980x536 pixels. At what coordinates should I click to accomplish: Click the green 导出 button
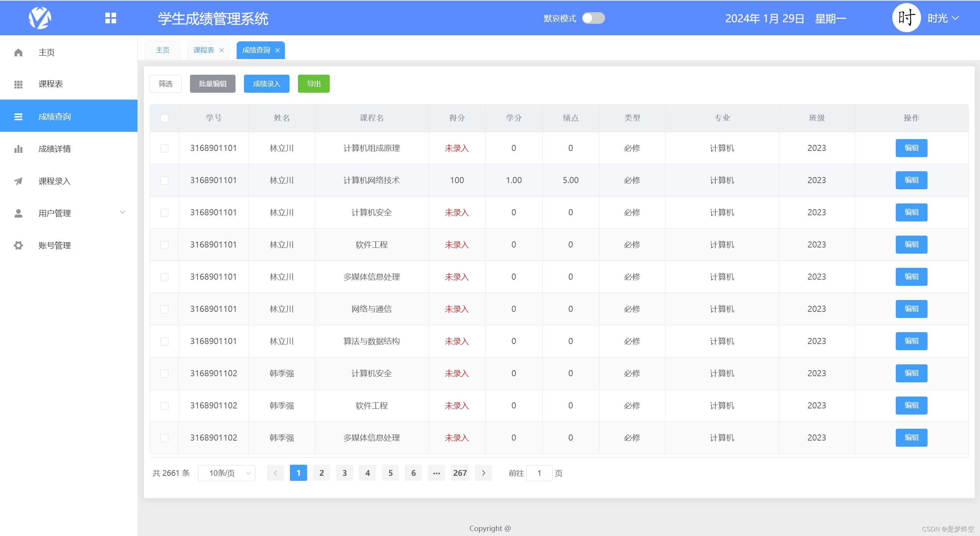click(x=314, y=84)
